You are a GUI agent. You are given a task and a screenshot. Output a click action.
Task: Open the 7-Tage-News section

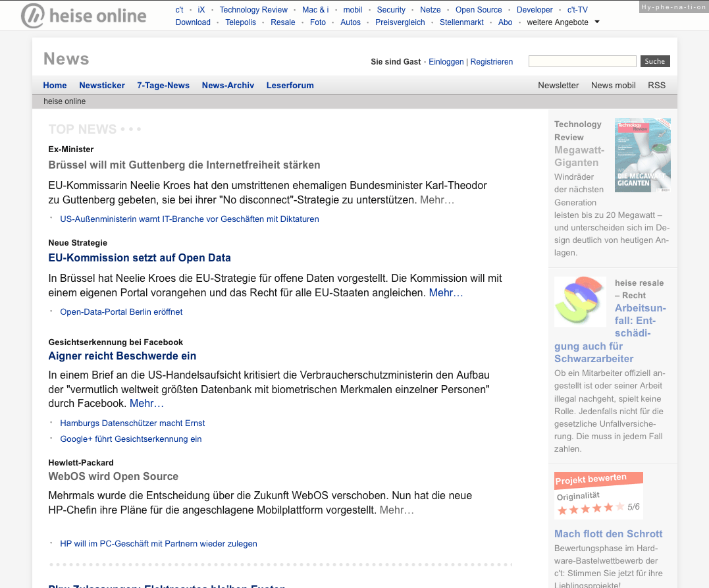tap(163, 85)
